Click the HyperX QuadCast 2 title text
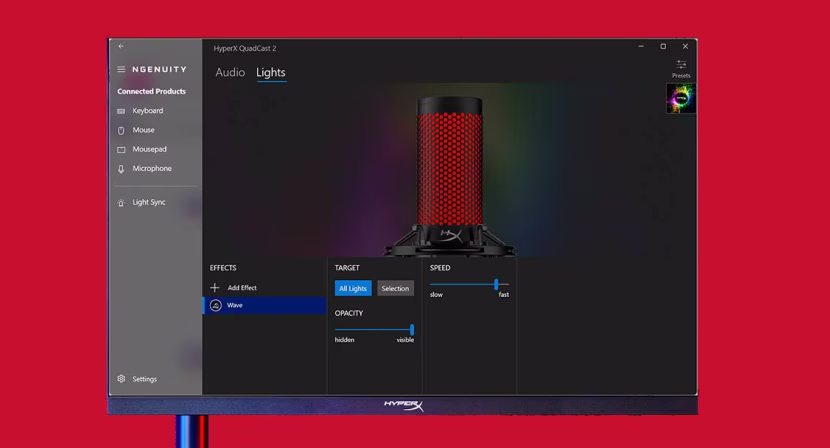The width and height of the screenshot is (830, 448). [x=245, y=48]
